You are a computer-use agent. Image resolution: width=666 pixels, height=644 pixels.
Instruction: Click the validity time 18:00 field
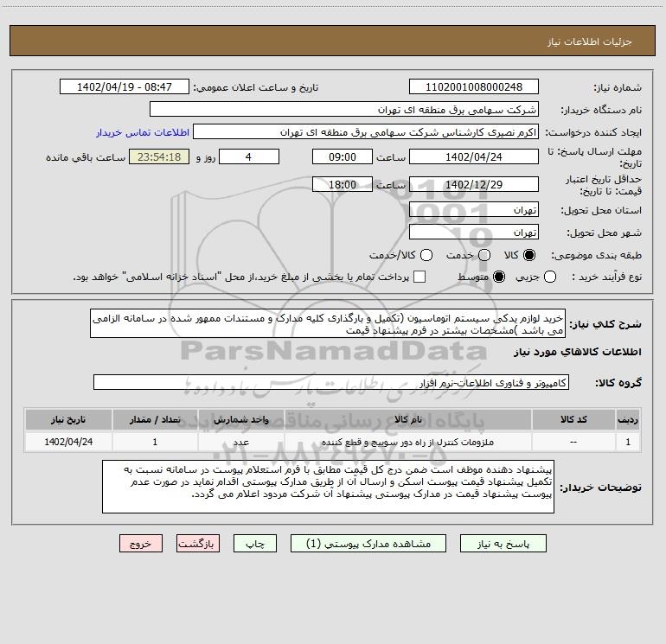point(343,184)
